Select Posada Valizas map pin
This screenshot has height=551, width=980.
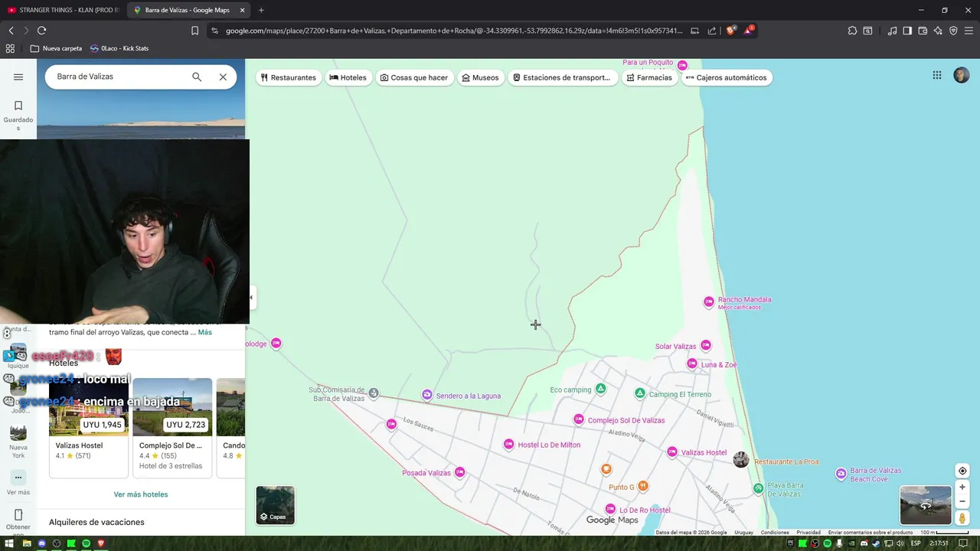(460, 472)
